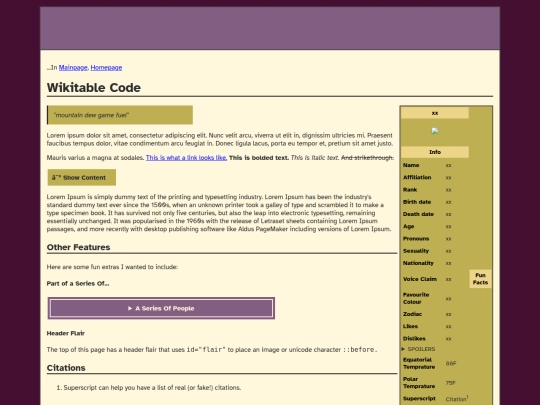Image resolution: width=540 pixels, height=405 pixels.
Task: Open the Homepage breadcrumb link
Action: 106,68
